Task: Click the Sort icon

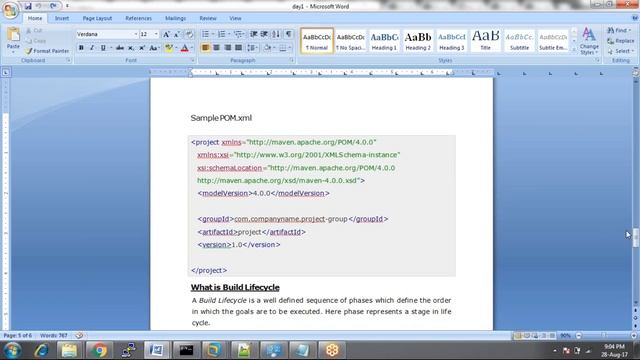Action: click(276, 34)
